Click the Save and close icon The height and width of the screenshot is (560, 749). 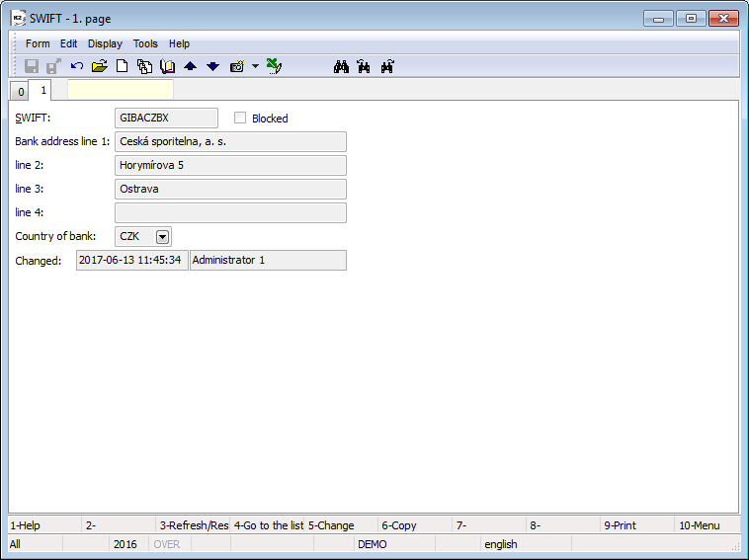53,66
